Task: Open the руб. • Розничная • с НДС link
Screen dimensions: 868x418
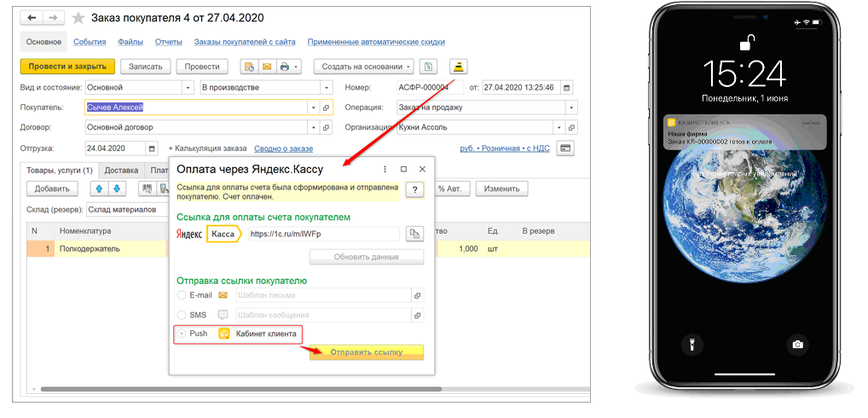Action: pos(505,148)
